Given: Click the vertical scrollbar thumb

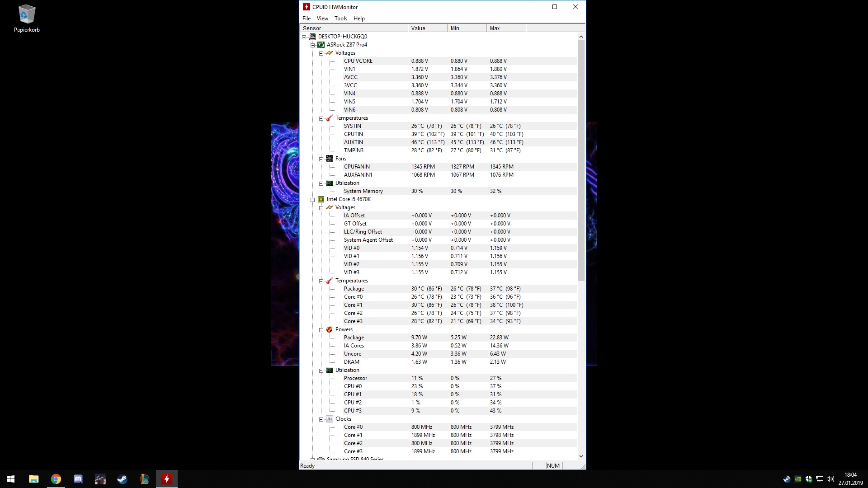Looking at the screenshot, I should (x=581, y=160).
